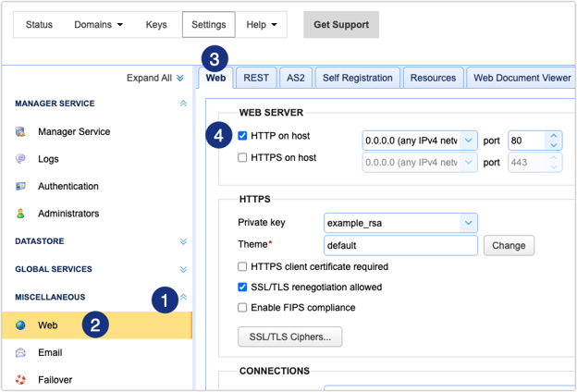The width and height of the screenshot is (577, 392).
Task: Select the Administrators person icon
Action: click(x=20, y=214)
